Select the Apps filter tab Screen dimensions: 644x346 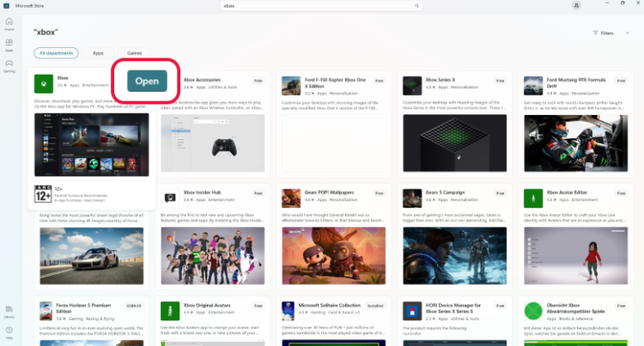(98, 53)
